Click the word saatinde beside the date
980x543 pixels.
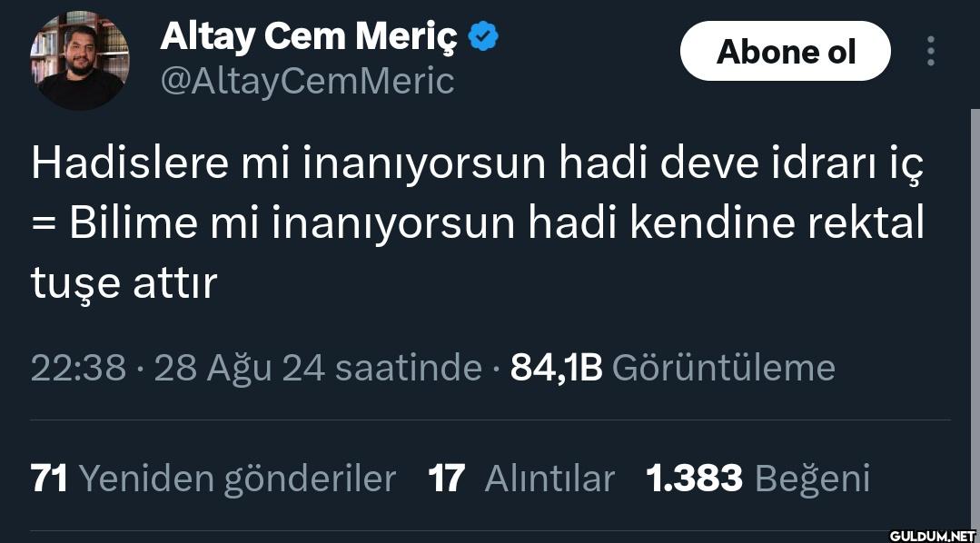click(x=408, y=368)
